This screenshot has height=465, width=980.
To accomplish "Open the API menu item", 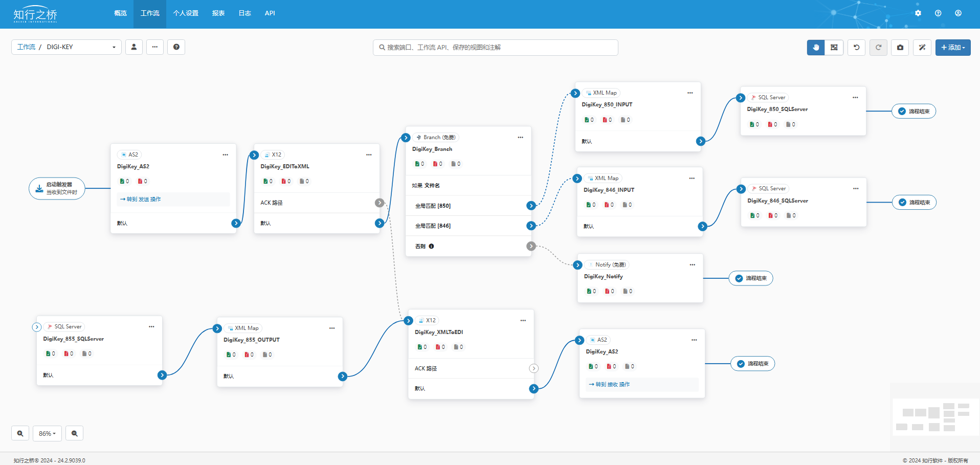I will 270,13.
